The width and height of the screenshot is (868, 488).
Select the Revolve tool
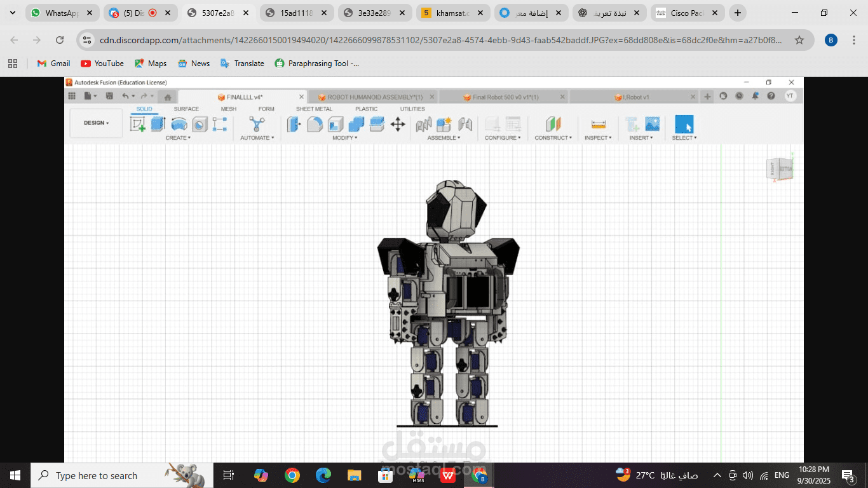coord(179,124)
